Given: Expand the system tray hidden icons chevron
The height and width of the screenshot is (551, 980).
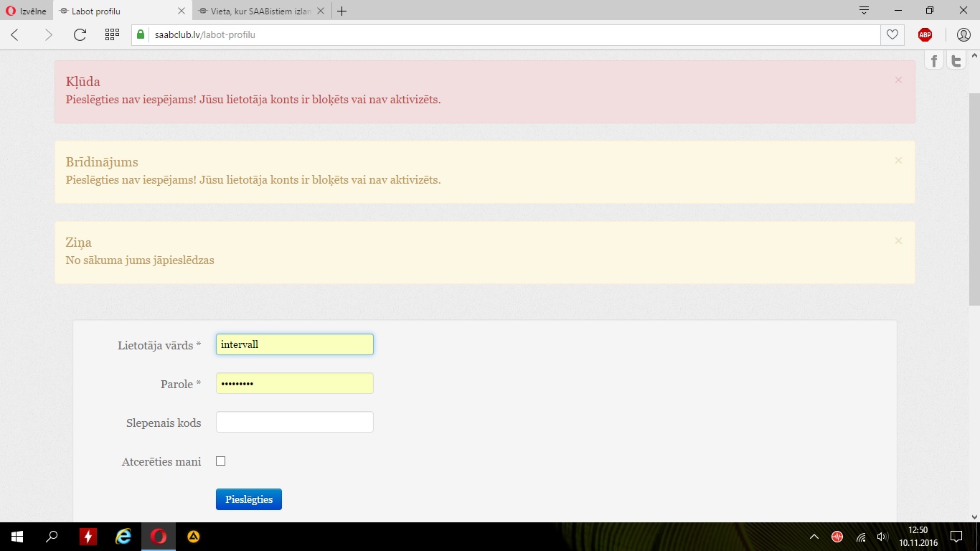Looking at the screenshot, I should [814, 537].
